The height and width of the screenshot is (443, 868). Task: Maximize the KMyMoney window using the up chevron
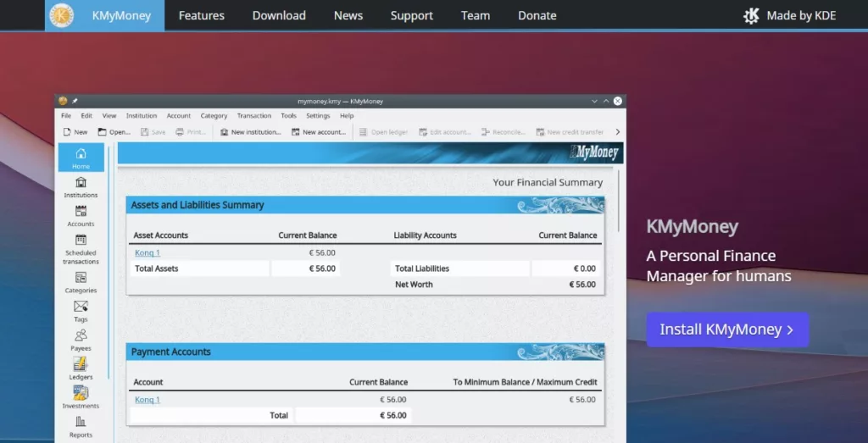(606, 101)
